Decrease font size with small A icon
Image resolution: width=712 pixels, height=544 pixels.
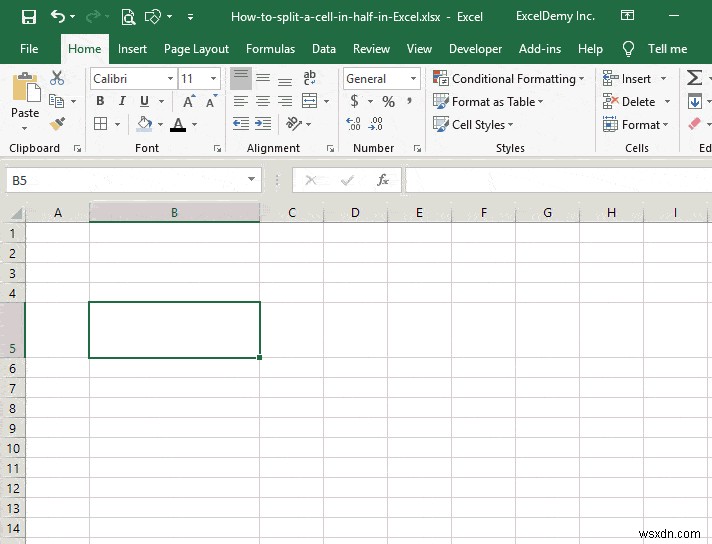211,101
